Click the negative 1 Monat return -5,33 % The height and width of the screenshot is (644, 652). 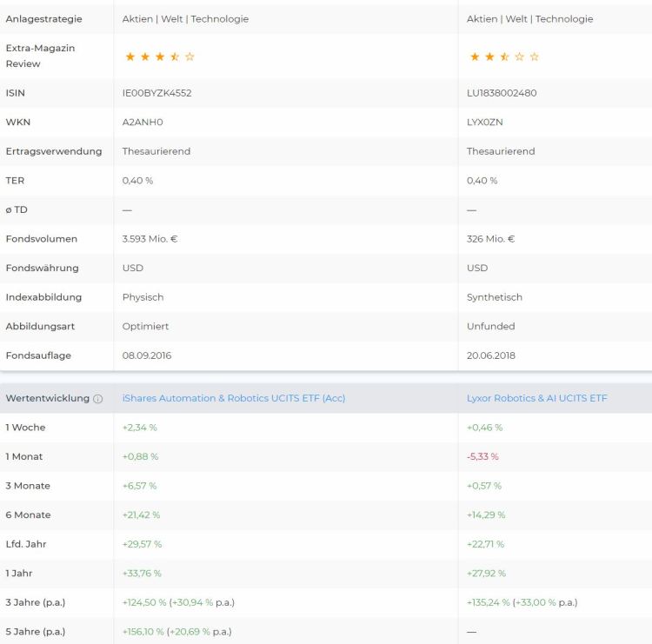[x=482, y=456]
